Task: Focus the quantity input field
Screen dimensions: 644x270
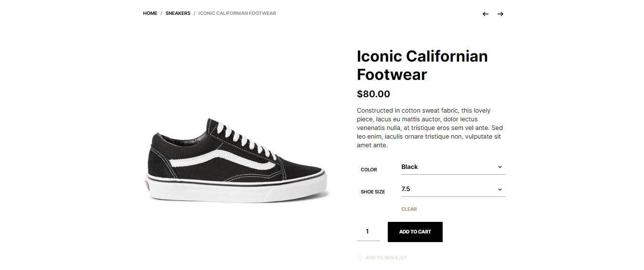Action: (x=368, y=231)
